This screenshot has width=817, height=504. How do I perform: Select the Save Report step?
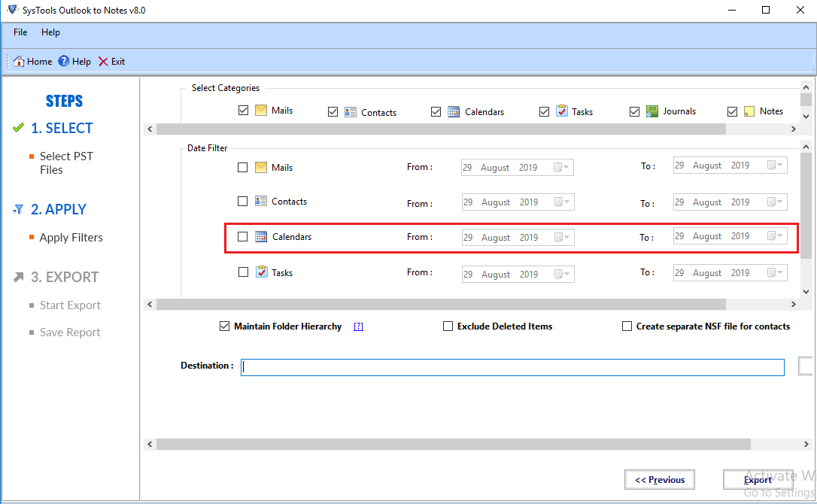click(x=71, y=332)
